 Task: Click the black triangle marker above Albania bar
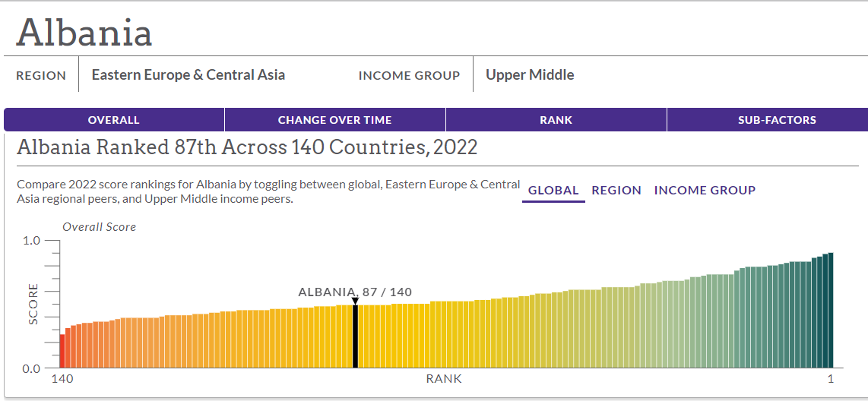(x=355, y=302)
